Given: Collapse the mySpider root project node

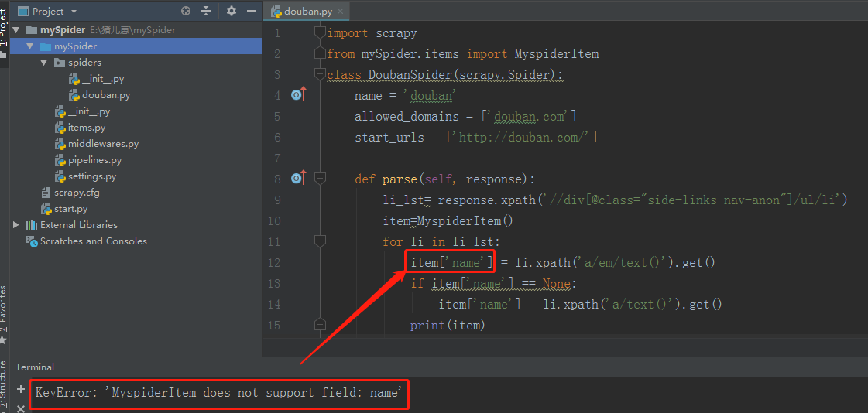Looking at the screenshot, I should [x=15, y=30].
